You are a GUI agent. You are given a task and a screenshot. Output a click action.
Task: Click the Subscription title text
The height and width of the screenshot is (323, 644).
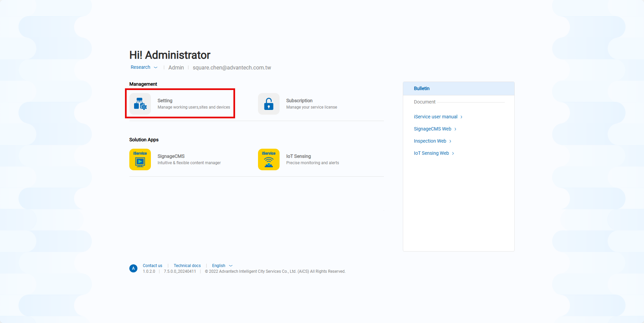pyautogui.click(x=299, y=100)
